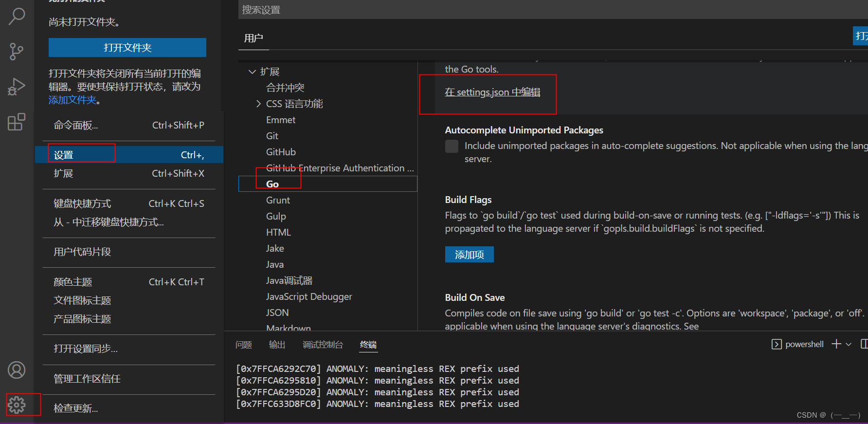Select Go in settings tree
The height and width of the screenshot is (424, 868).
pos(328,184)
